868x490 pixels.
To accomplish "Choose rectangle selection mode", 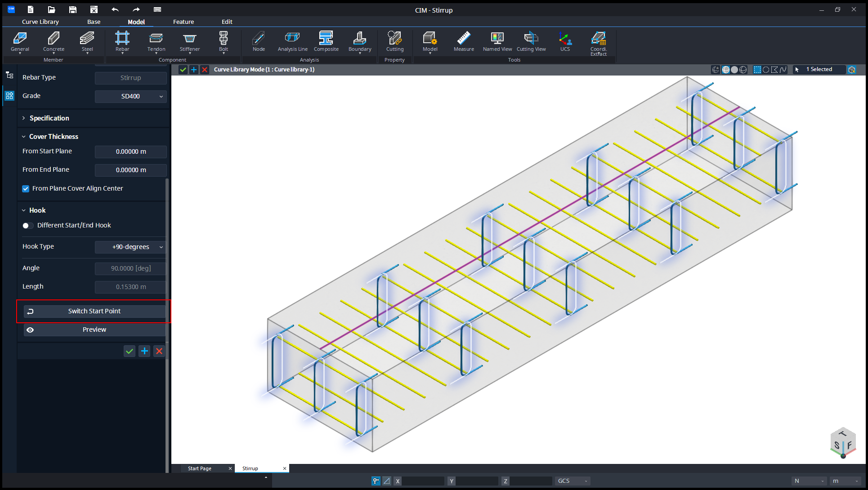I will click(757, 70).
